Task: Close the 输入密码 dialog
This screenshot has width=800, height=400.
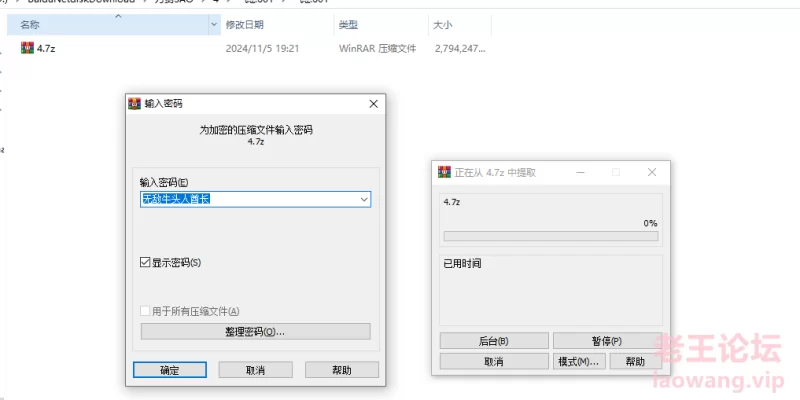Action: (373, 104)
